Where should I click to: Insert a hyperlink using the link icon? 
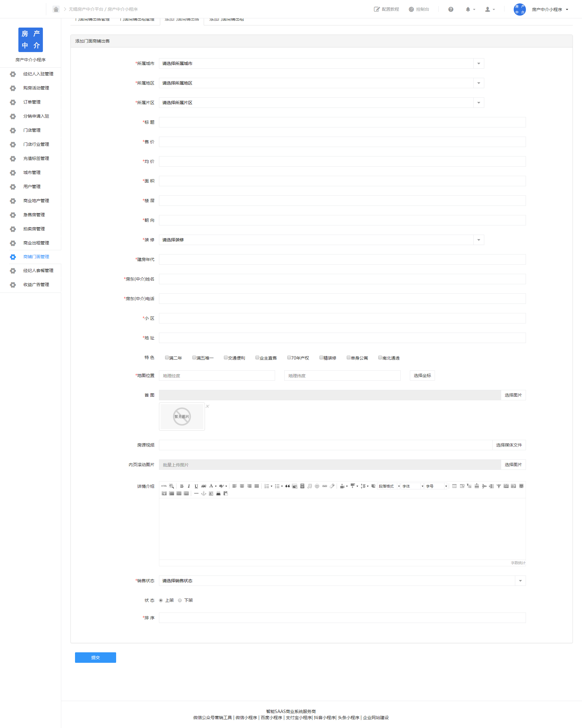pyautogui.click(x=325, y=486)
